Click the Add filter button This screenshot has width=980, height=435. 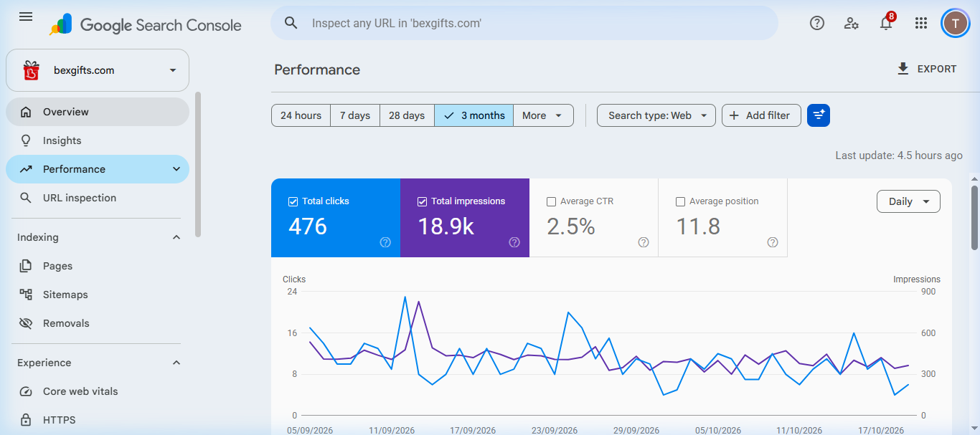pos(761,115)
